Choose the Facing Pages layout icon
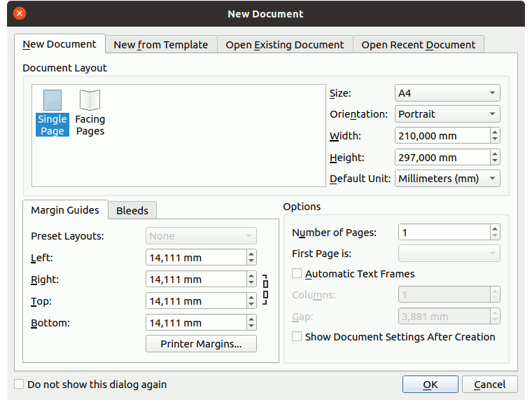The height and width of the screenshot is (407, 532). tap(90, 112)
